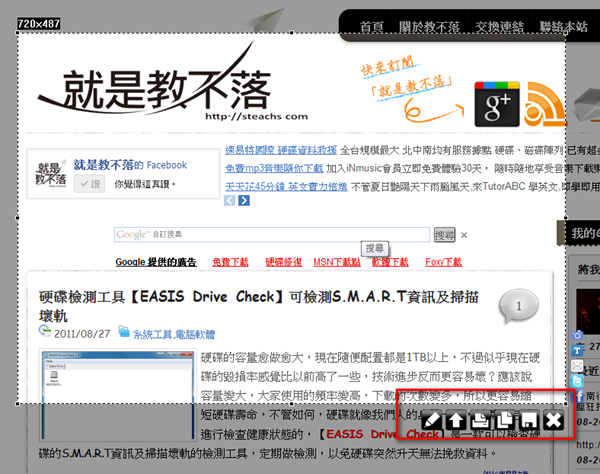Click the blue T icon in side share bar

coord(577,350)
